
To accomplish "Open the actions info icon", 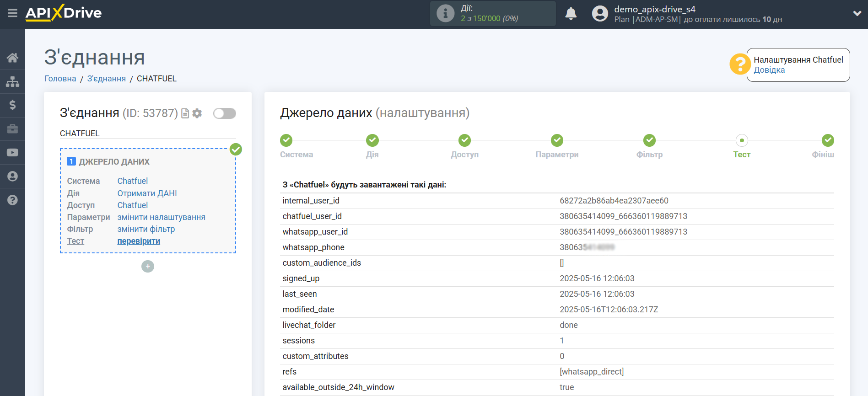I will (445, 13).
